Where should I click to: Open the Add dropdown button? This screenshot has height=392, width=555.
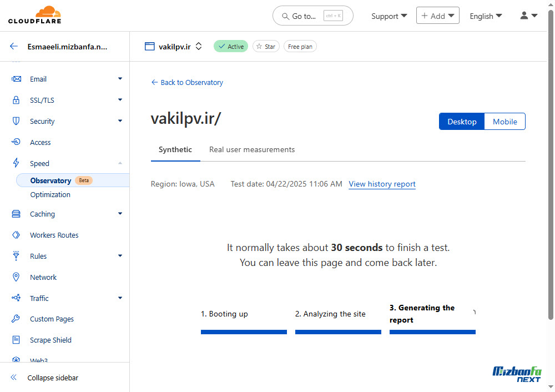pos(437,16)
